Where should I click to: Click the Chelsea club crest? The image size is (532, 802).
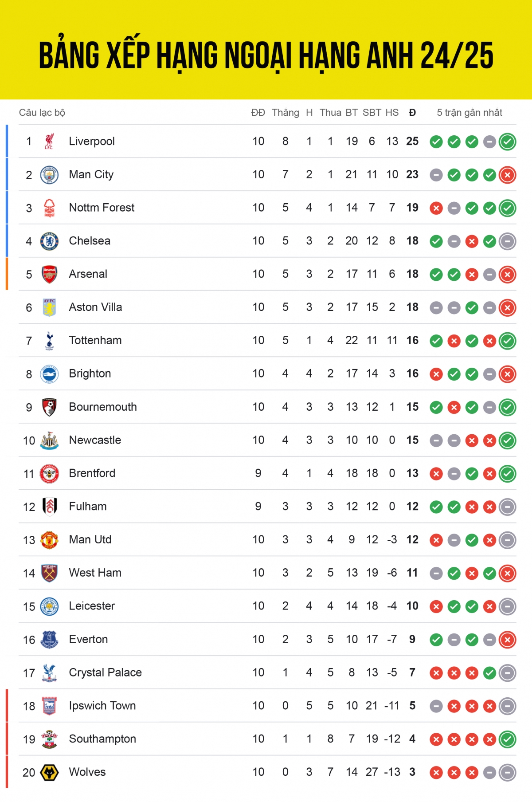[x=49, y=241]
